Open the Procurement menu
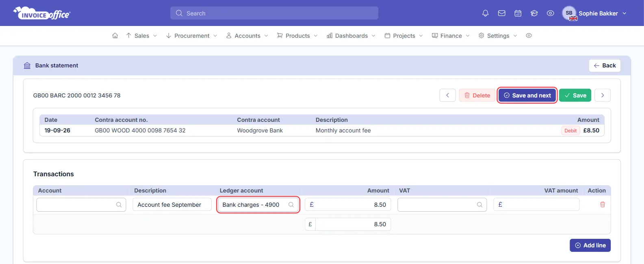The height and width of the screenshot is (264, 644). click(x=191, y=36)
